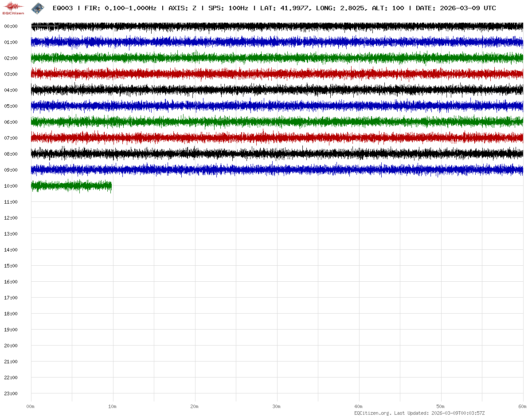Image resolution: width=532 pixels, height=417 pixels.
Task: Click the sensor board icon beside EQ003
Action: click(x=38, y=8)
